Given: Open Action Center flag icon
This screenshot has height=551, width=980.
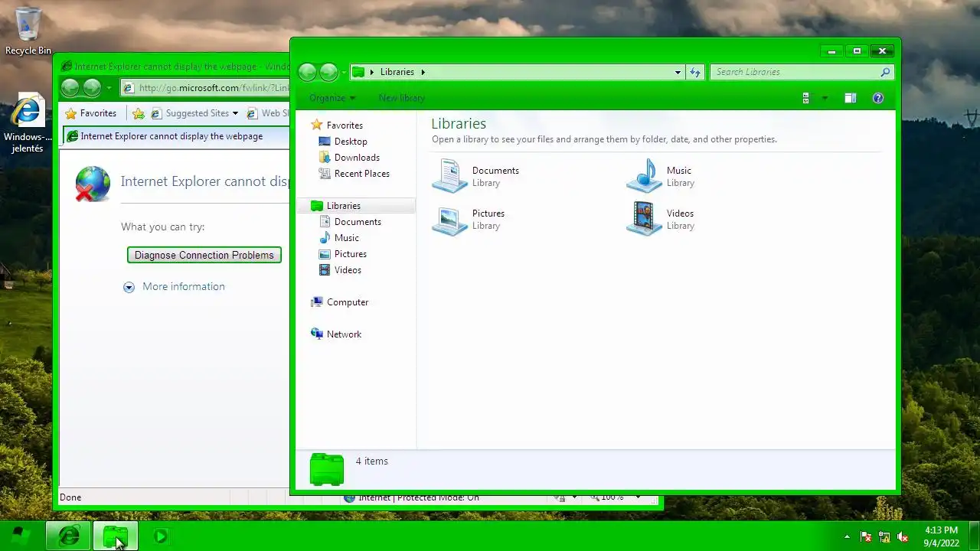Looking at the screenshot, I should click(x=866, y=537).
